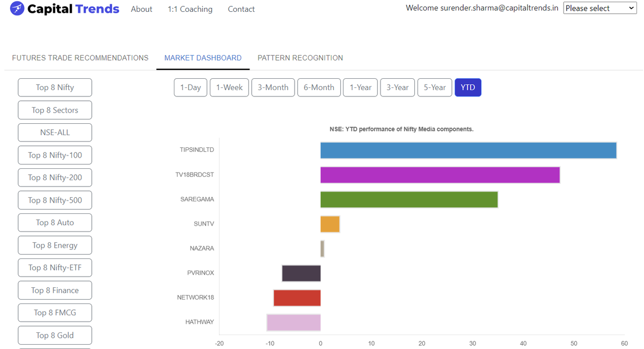Screen dimensions: 644x349
Task: Click the TIPSINDLTD axis label
Action: [197, 150]
